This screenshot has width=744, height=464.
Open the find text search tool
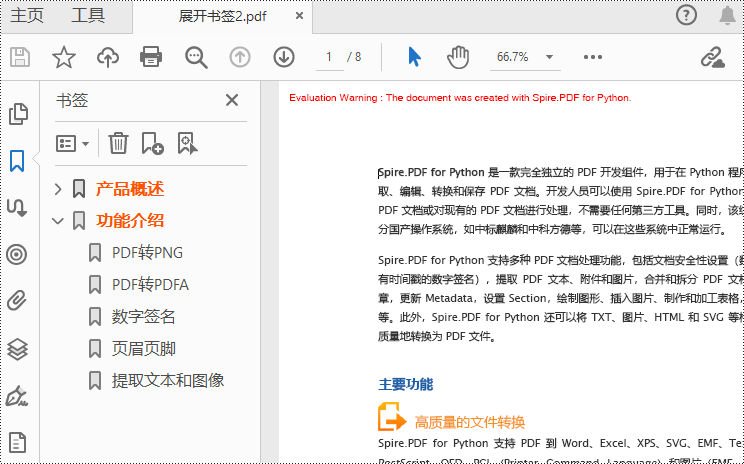pyautogui.click(x=196, y=57)
